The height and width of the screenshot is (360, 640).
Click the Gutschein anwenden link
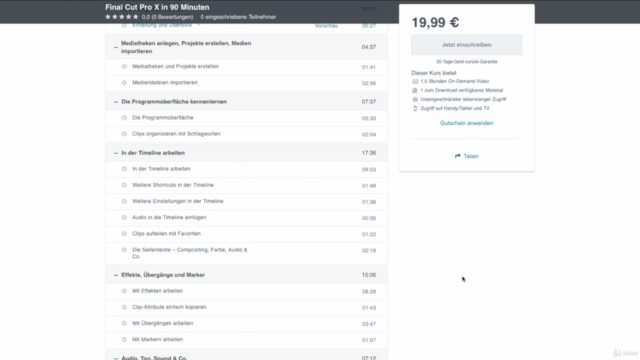point(467,123)
